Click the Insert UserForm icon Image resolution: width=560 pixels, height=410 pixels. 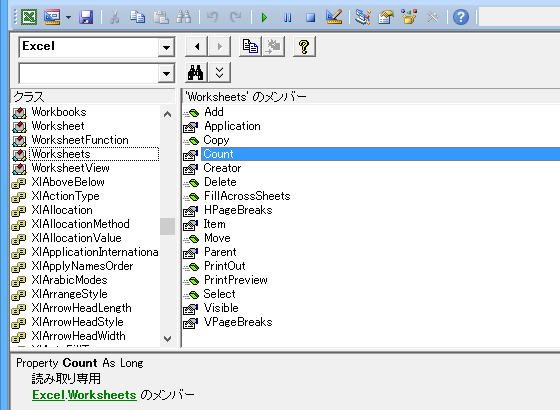(52, 17)
